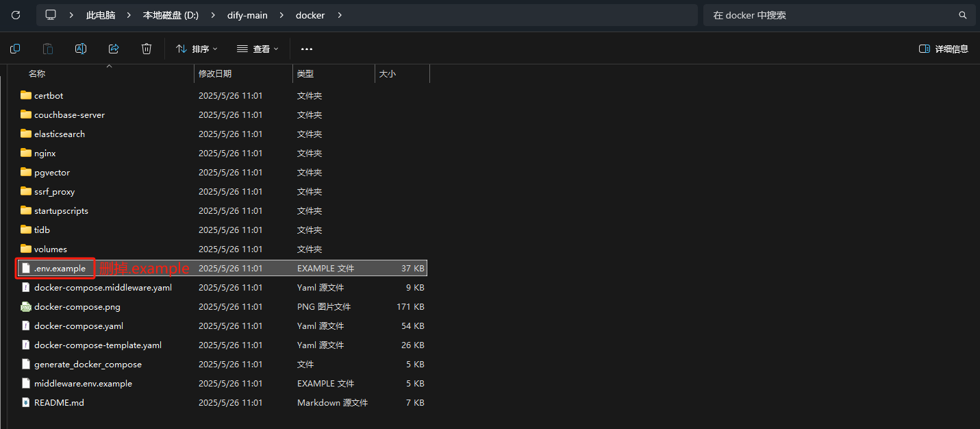Sort files by the 修改日期 column header
The image size is (980, 429).
pyautogui.click(x=215, y=73)
